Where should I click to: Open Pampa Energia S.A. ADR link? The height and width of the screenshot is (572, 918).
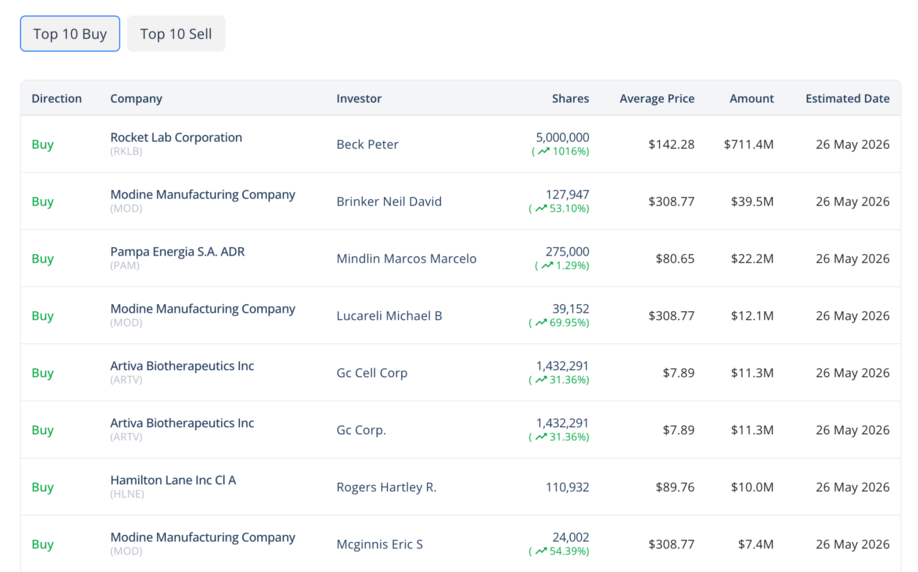pos(177,252)
